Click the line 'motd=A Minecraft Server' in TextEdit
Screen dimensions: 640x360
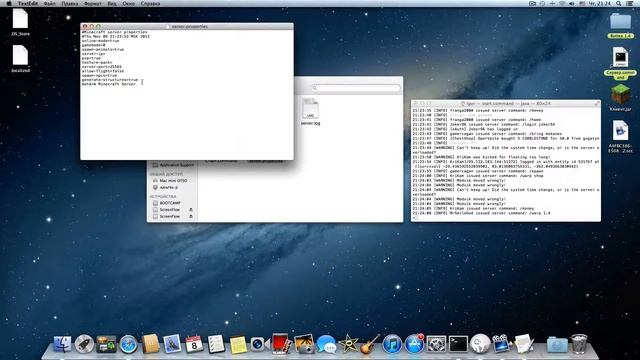pos(109,84)
